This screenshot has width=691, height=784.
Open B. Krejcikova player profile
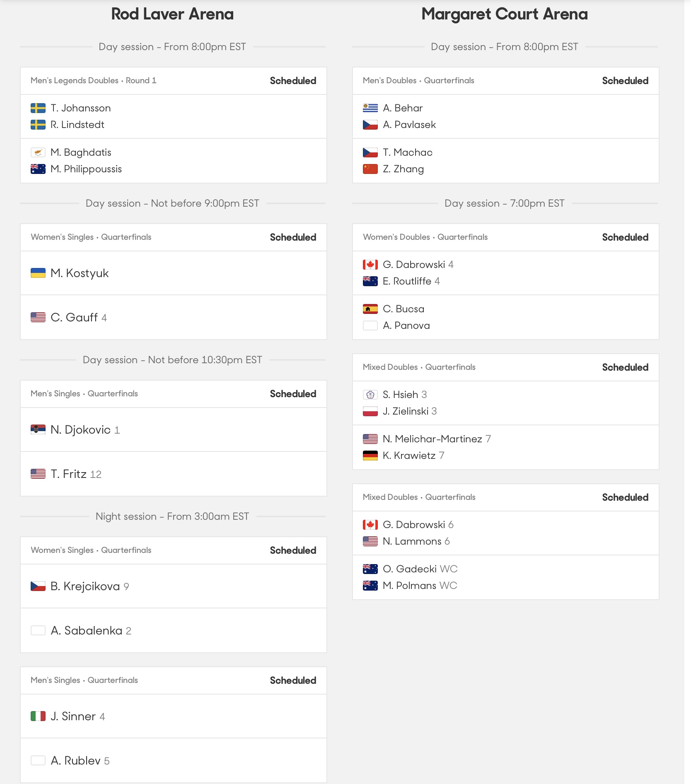(x=85, y=586)
